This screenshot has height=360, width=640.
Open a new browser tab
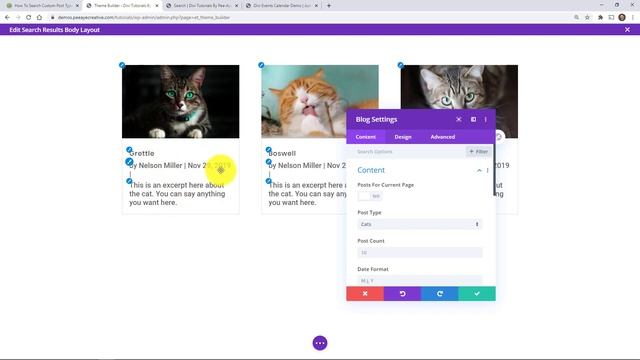pyautogui.click(x=329, y=6)
